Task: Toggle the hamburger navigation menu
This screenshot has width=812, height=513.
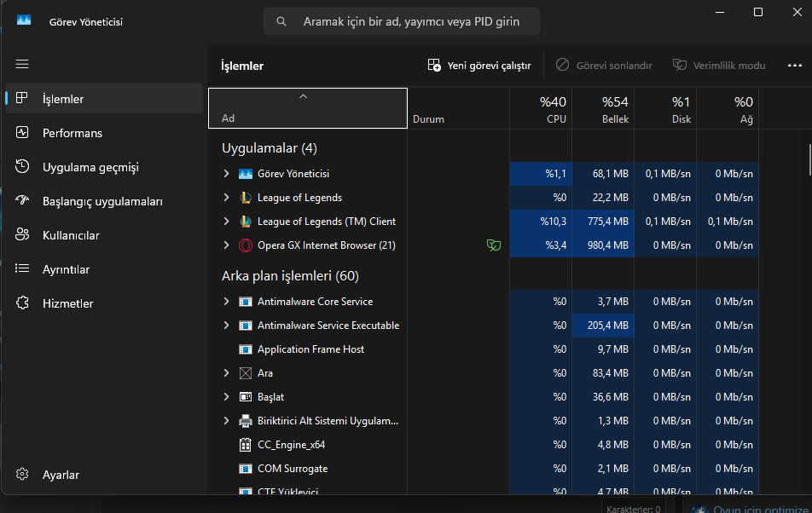Action: point(22,64)
